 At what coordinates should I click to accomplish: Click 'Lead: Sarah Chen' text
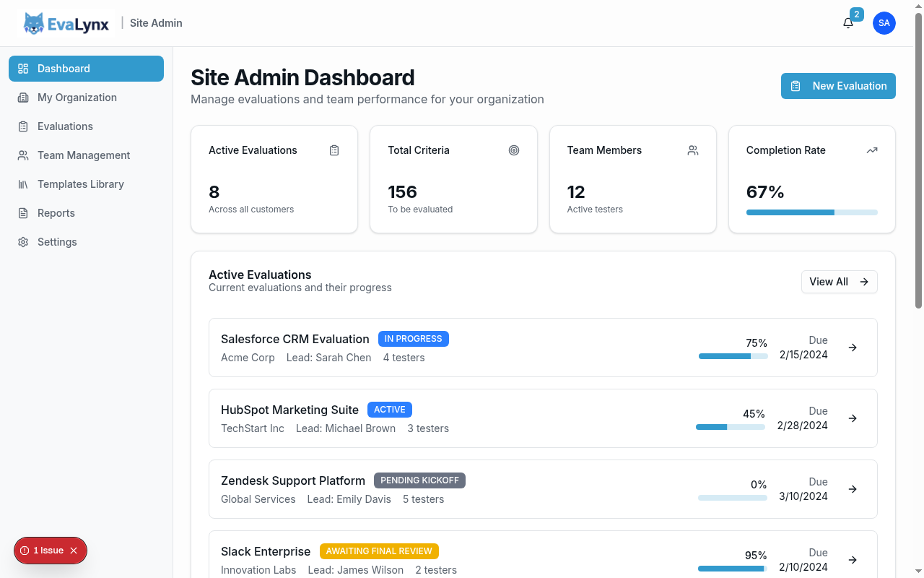click(x=328, y=358)
